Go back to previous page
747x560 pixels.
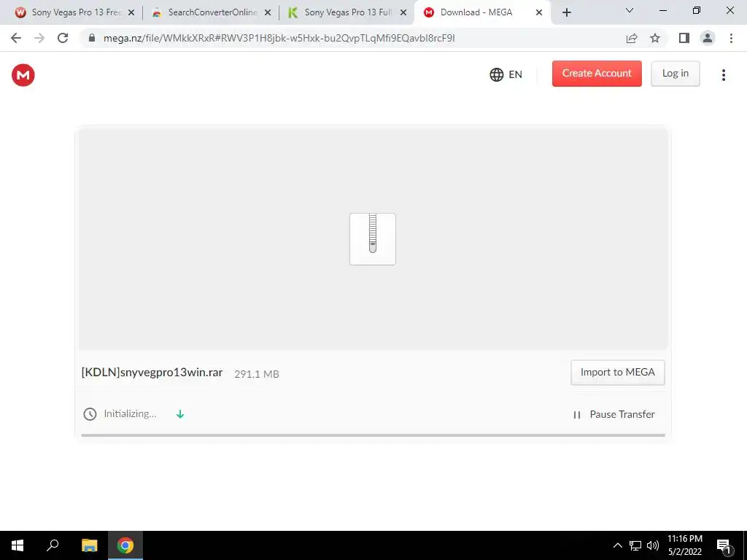click(x=16, y=38)
